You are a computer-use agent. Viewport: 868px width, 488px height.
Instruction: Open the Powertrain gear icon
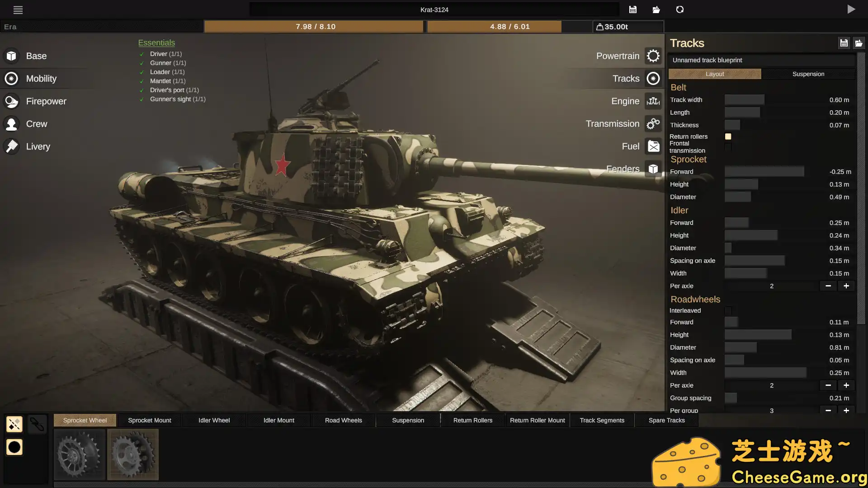653,56
